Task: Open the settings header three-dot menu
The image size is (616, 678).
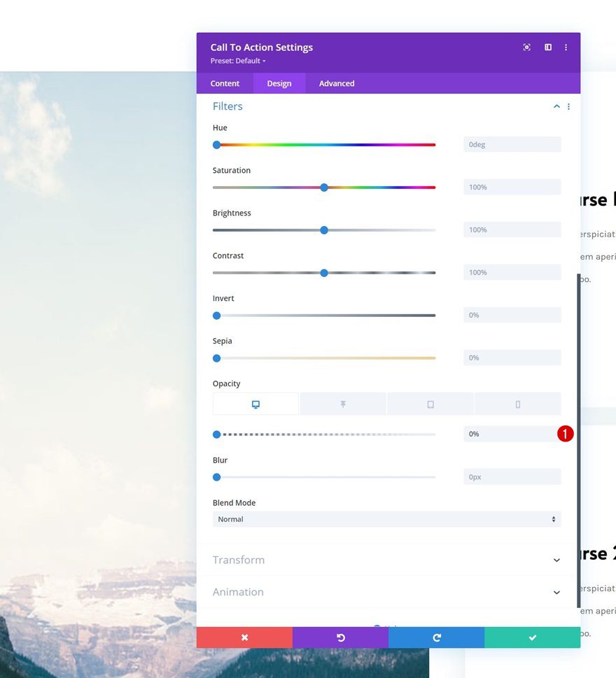Action: [566, 47]
